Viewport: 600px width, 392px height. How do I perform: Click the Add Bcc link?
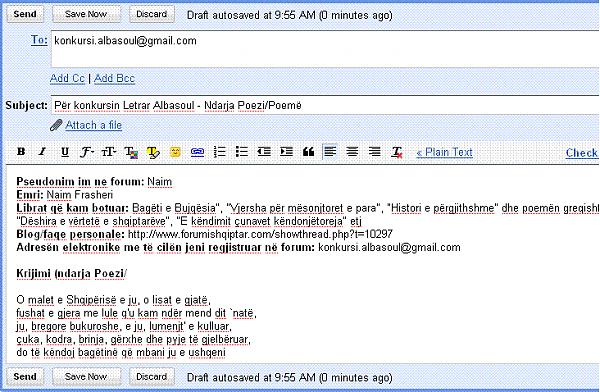(114, 78)
